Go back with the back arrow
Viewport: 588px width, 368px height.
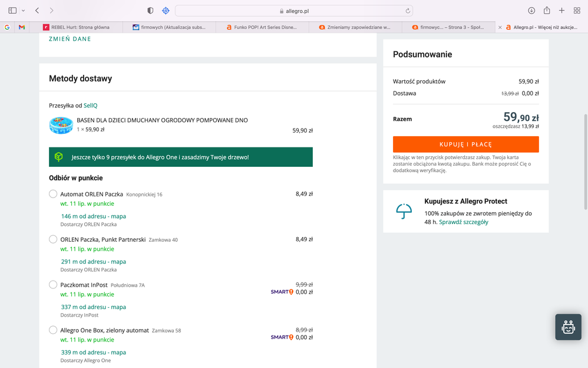pos(37,11)
